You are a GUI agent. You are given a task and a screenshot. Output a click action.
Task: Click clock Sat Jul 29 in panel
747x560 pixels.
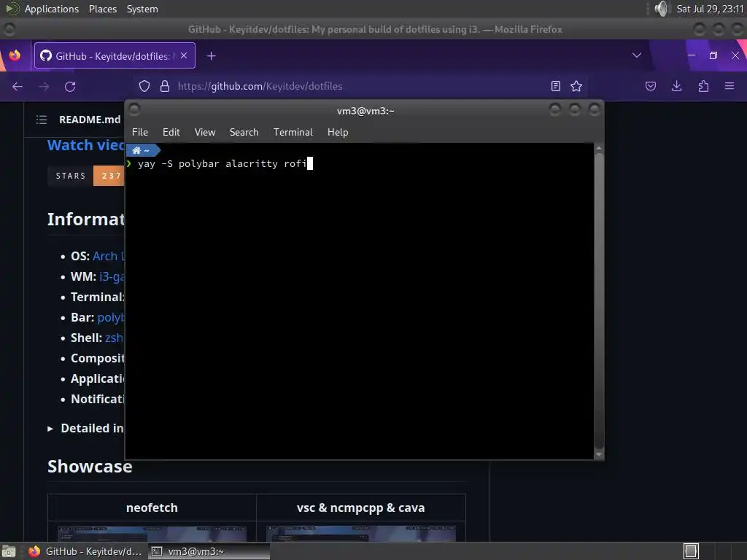pos(710,9)
